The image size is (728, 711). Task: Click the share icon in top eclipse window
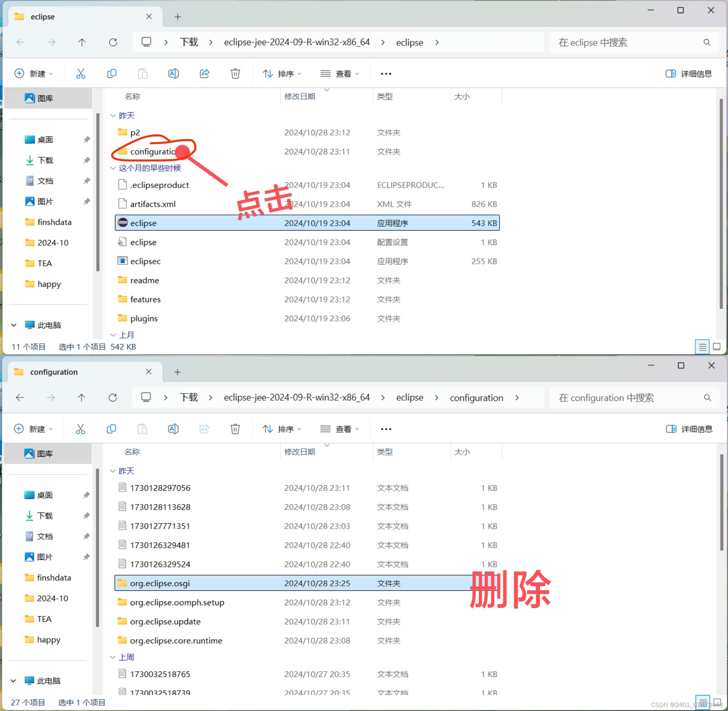pyautogui.click(x=204, y=73)
